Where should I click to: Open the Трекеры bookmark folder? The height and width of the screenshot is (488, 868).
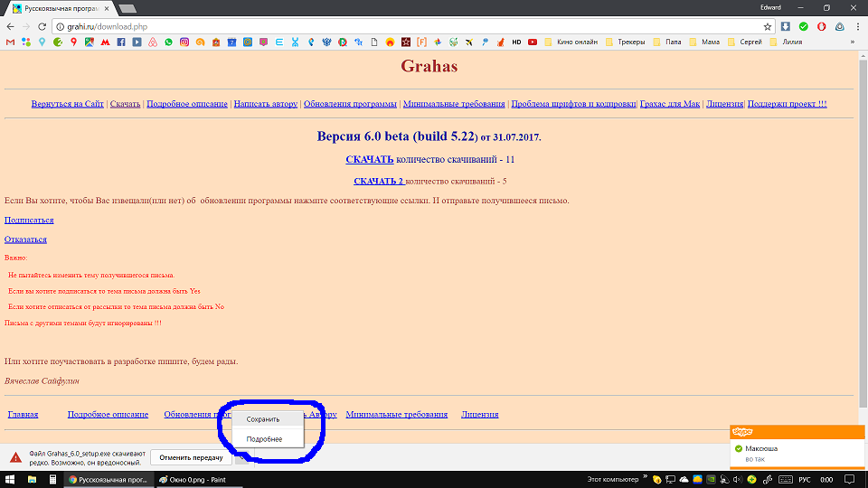[x=626, y=42]
